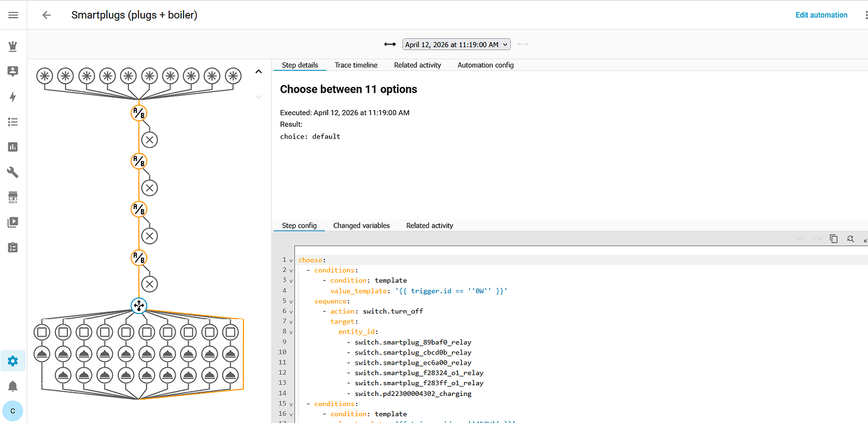868x423 pixels.
Task: Open the Changed variables tab
Action: tap(362, 225)
